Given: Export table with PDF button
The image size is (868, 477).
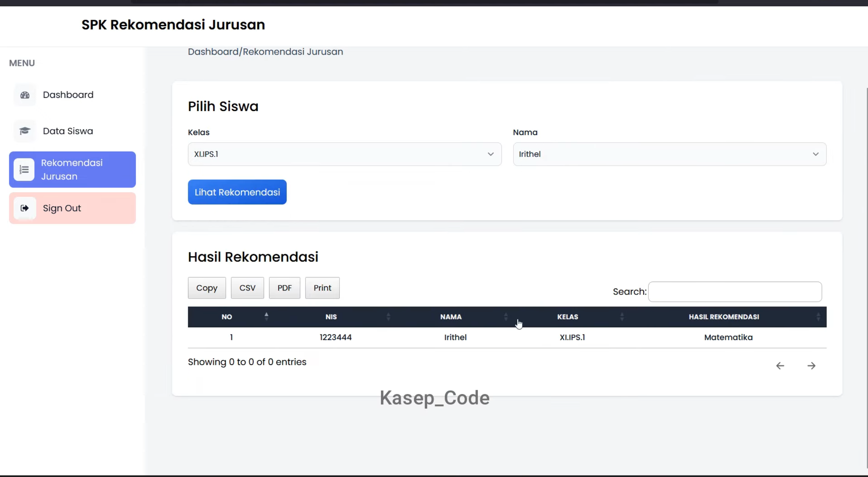Looking at the screenshot, I should click(x=284, y=288).
